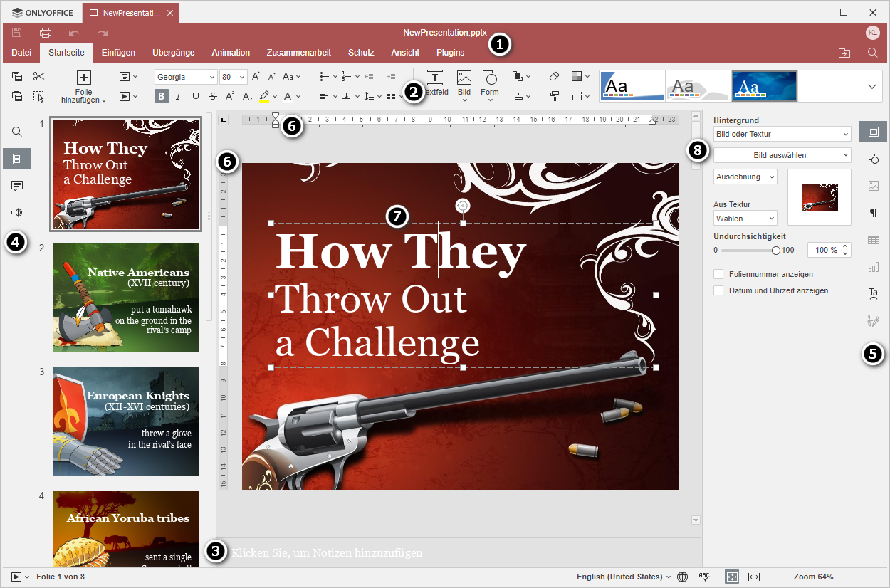Zoom in with the plus button

click(x=851, y=577)
